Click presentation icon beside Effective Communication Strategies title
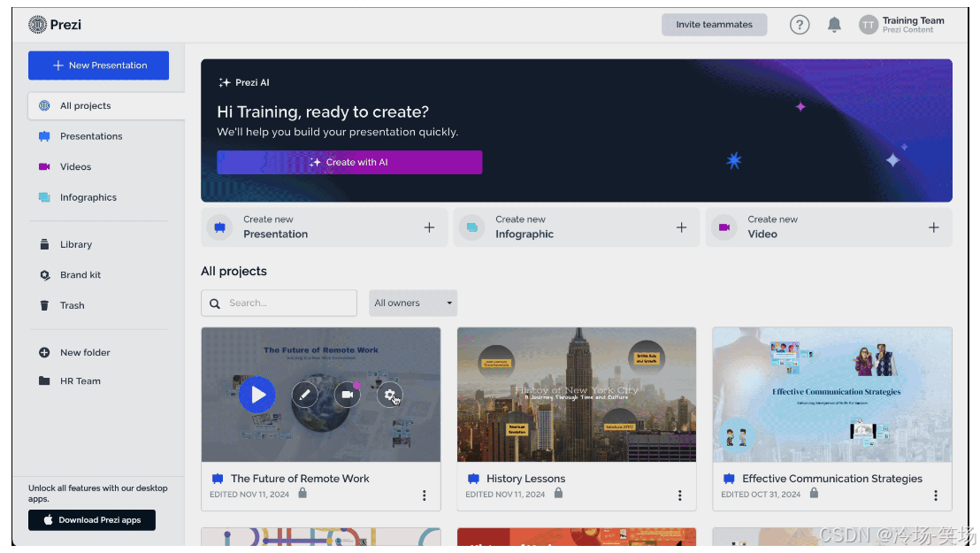This screenshot has width=980, height=553. pos(729,479)
